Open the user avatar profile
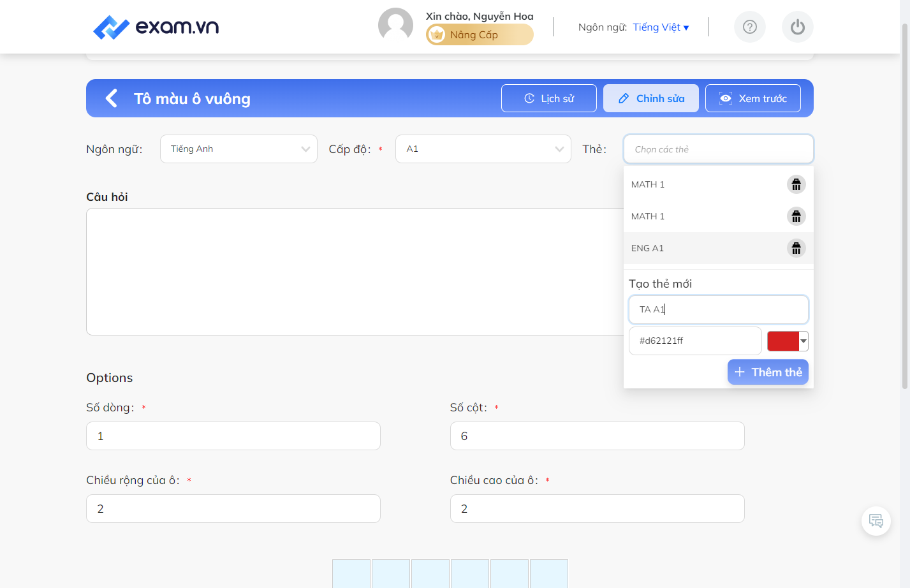The image size is (910, 588). click(x=395, y=26)
